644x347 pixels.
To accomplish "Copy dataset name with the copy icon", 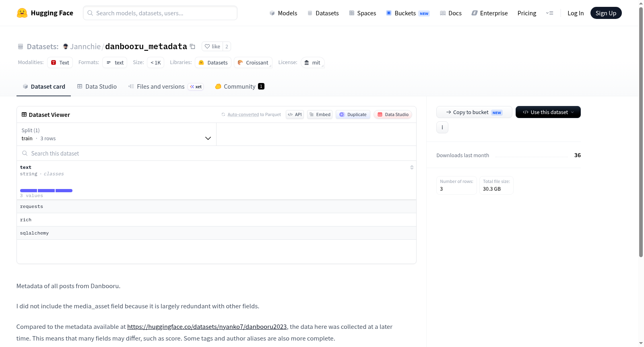I will pyautogui.click(x=193, y=46).
